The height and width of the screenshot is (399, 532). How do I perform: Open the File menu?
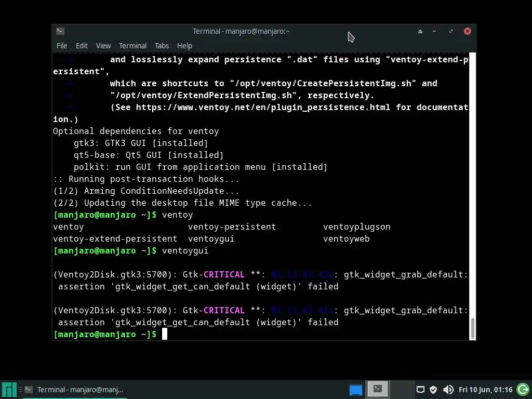[62, 46]
